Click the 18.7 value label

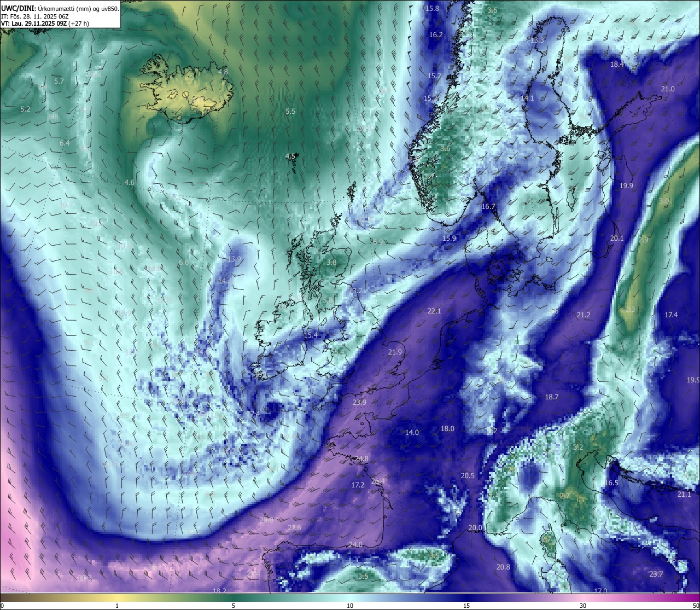[x=552, y=397]
